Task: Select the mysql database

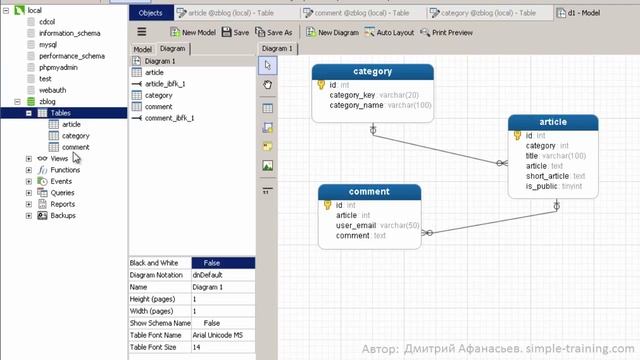Action: (x=48, y=44)
